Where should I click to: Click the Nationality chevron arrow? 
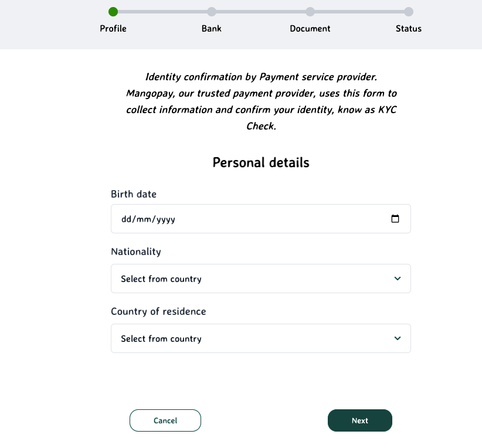398,279
